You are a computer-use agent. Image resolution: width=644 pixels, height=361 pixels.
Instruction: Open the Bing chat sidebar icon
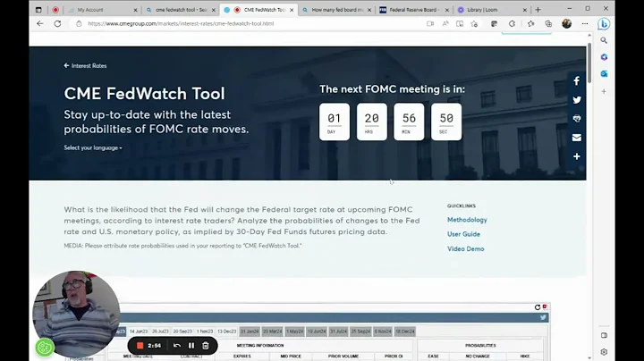click(604, 24)
